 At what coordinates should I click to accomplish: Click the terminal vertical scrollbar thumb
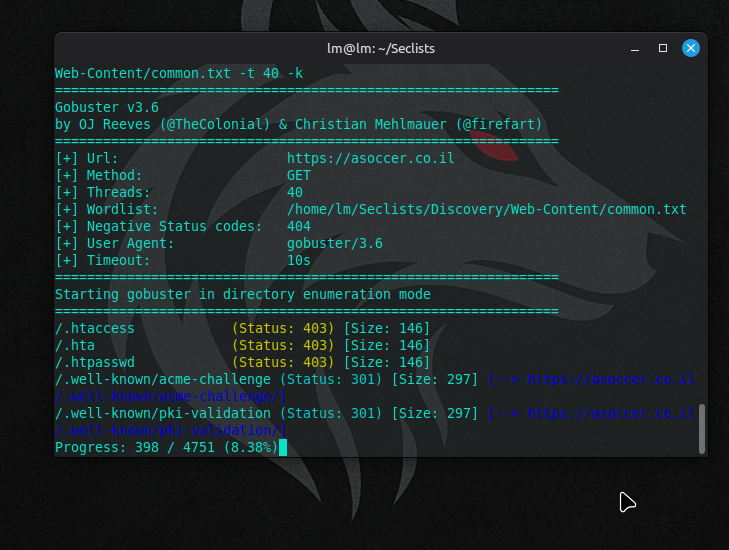click(x=702, y=429)
